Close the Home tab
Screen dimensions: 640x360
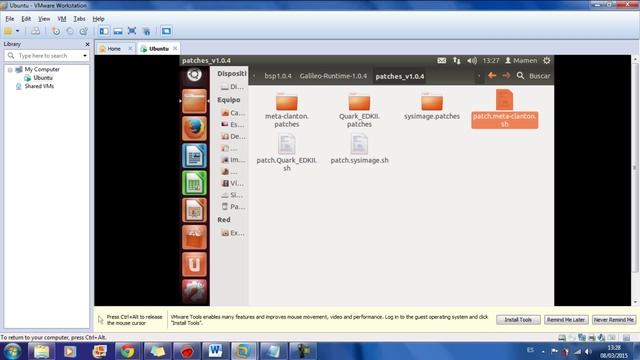pyautogui.click(x=130, y=49)
